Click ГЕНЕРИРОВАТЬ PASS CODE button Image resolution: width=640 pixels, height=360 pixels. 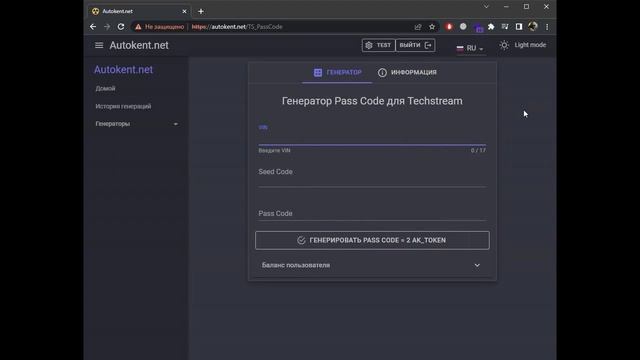[x=372, y=240]
